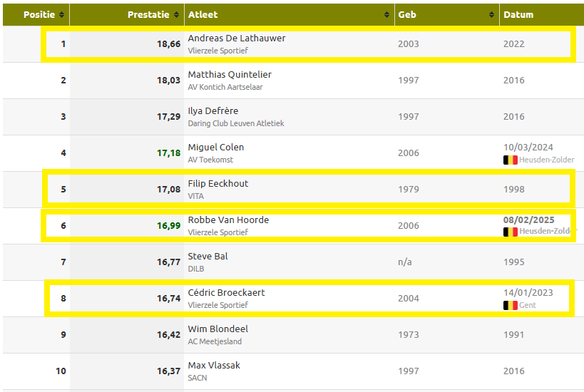Click on Filip Eeckhout's name
584x392 pixels.
[217, 184]
